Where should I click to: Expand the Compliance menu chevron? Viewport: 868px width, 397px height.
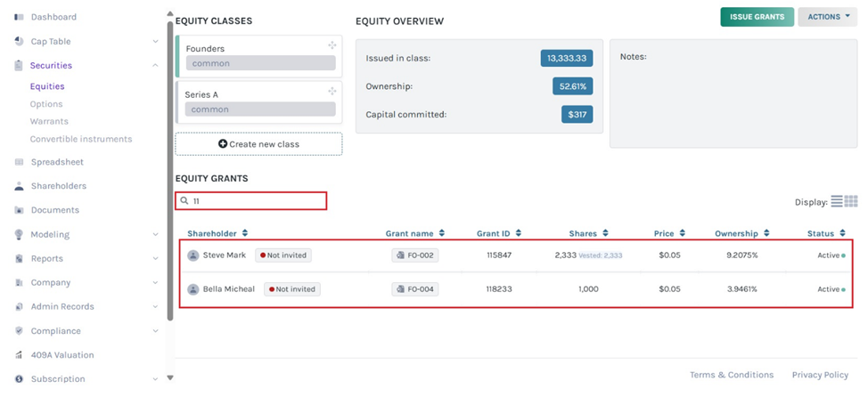pyautogui.click(x=155, y=330)
